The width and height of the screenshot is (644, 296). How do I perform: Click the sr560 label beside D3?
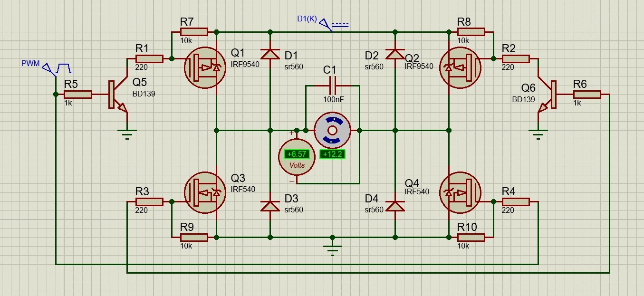click(x=294, y=210)
